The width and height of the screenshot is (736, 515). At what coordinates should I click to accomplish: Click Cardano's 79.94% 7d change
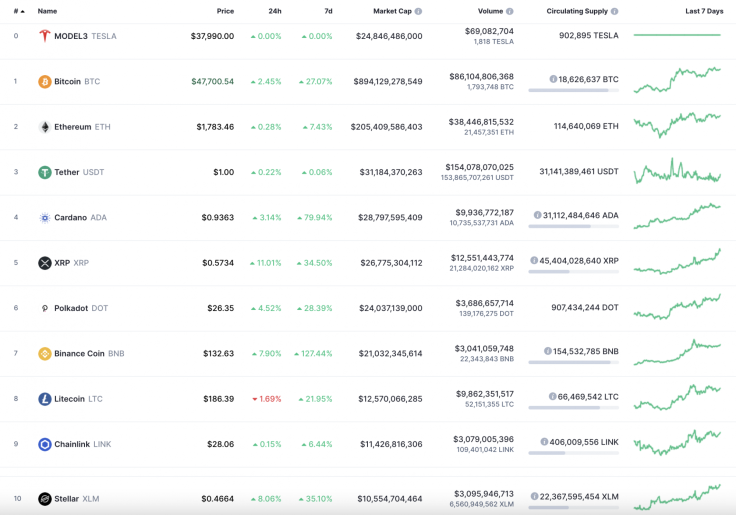[314, 218]
